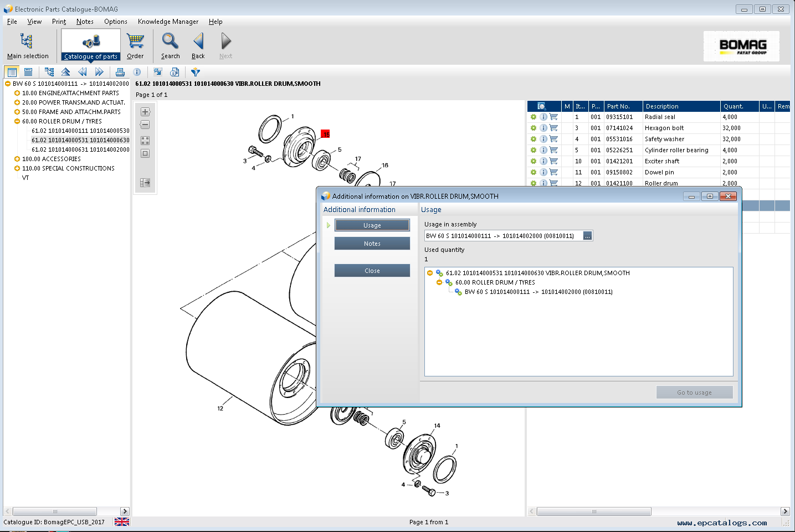Image resolution: width=795 pixels, height=532 pixels.
Task: Open the File menu
Action: tap(12, 22)
